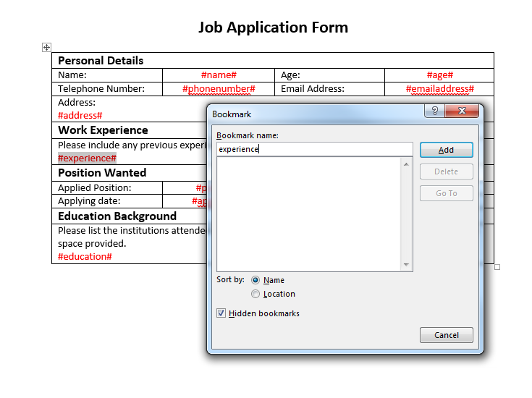Click the Work Experience heading
This screenshot has height=398, width=532.
pos(103,130)
